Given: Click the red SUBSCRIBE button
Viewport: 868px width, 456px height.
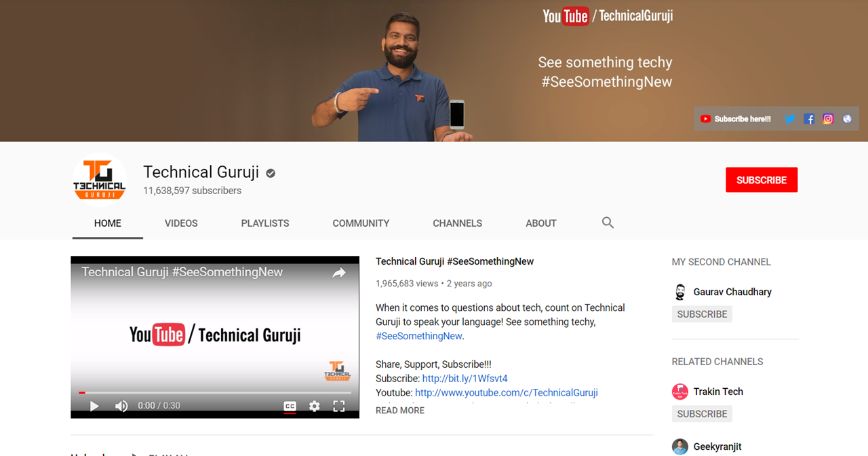Looking at the screenshot, I should pos(762,180).
